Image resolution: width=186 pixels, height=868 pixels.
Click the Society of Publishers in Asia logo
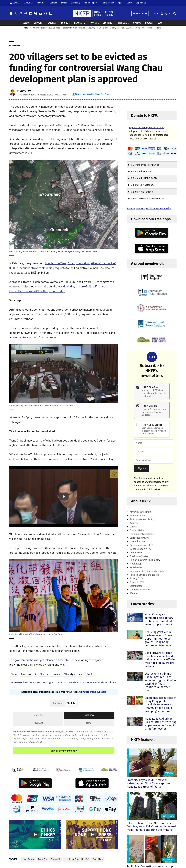point(152,308)
